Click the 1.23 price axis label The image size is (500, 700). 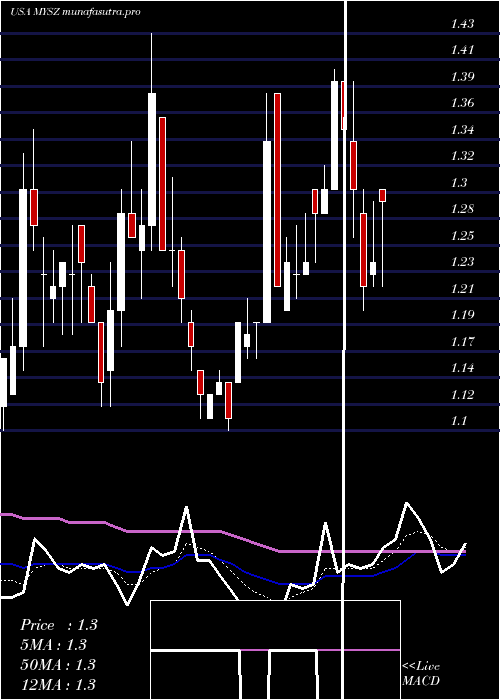click(462, 262)
